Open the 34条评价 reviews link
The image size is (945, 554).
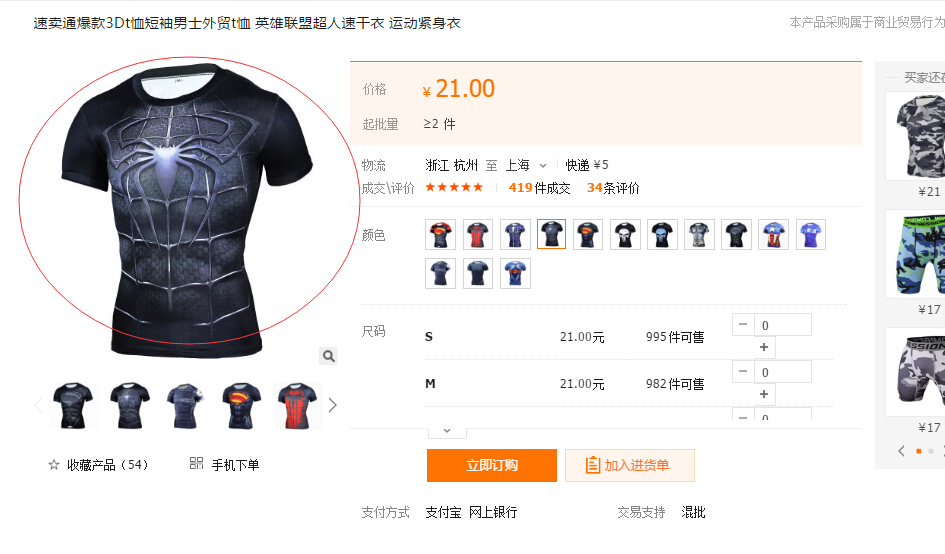tap(613, 188)
